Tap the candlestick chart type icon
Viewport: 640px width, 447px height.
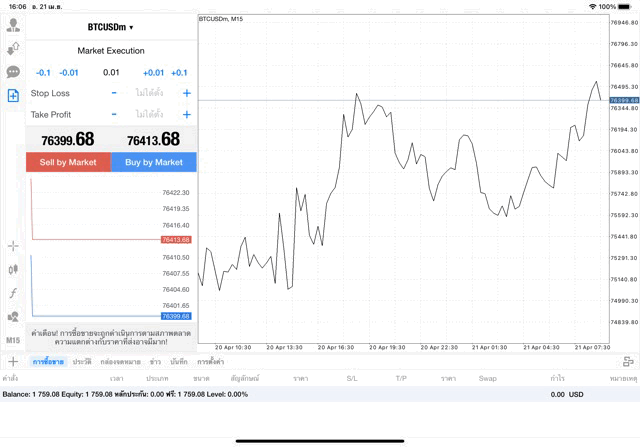pos(13,269)
